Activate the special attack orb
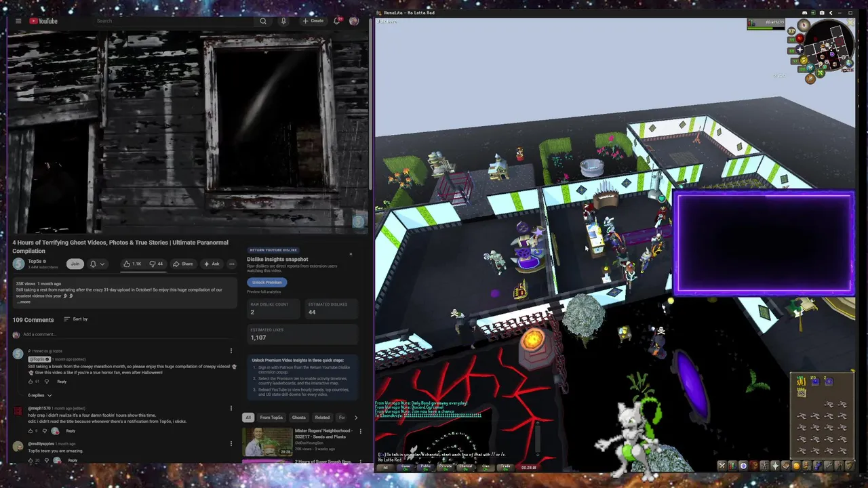 810,68
